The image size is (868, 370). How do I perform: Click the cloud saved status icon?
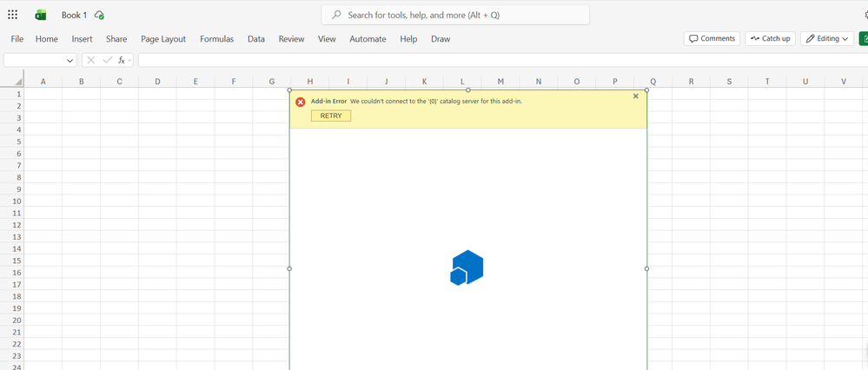pyautogui.click(x=100, y=16)
